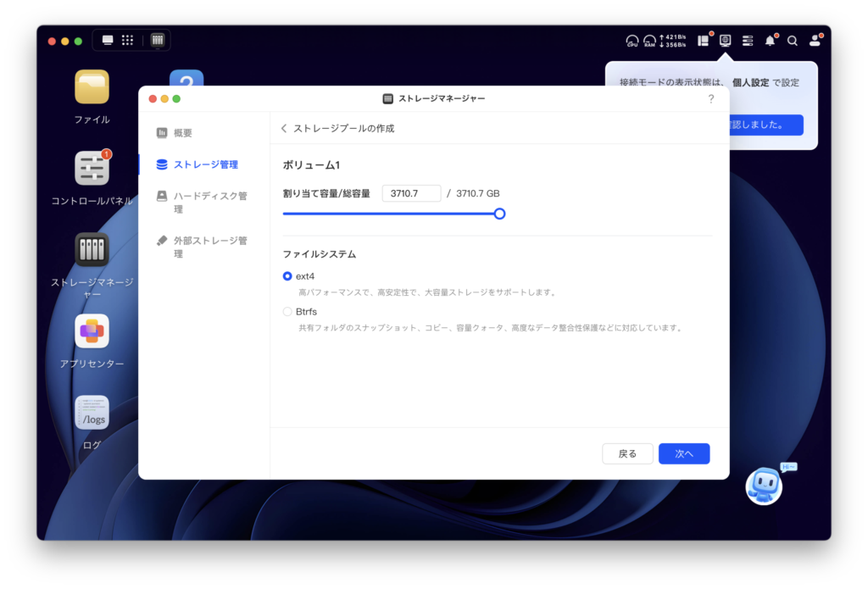Open the コントロールパネル desktop icon

tap(92, 168)
